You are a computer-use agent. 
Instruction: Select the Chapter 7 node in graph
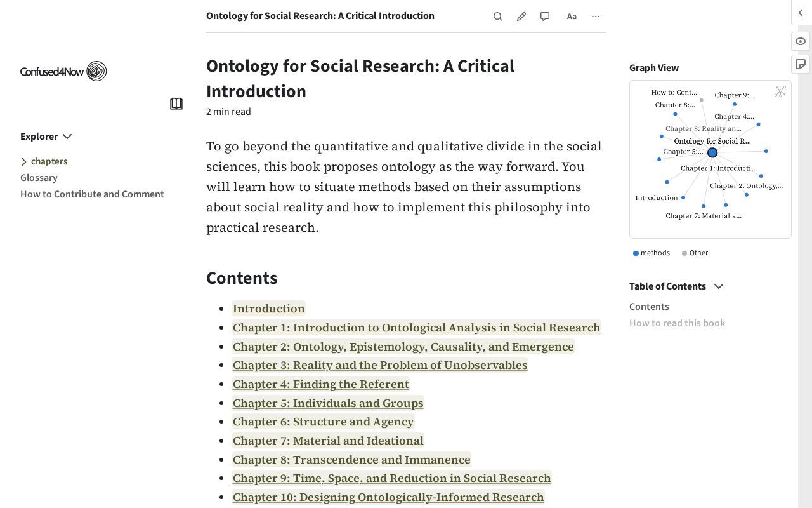704,206
